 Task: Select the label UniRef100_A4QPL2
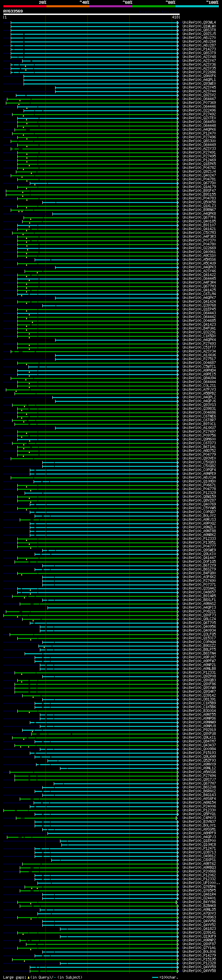coord(199,397)
